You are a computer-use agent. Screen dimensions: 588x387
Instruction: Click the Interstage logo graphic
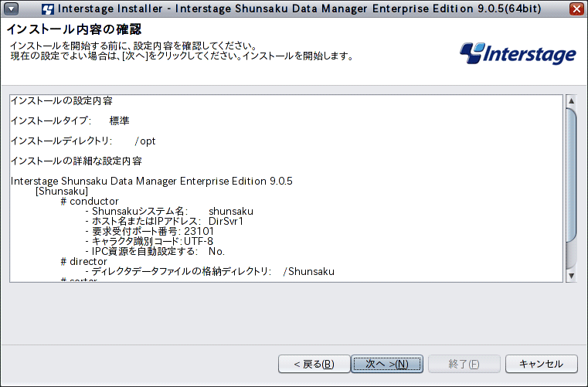(x=518, y=53)
